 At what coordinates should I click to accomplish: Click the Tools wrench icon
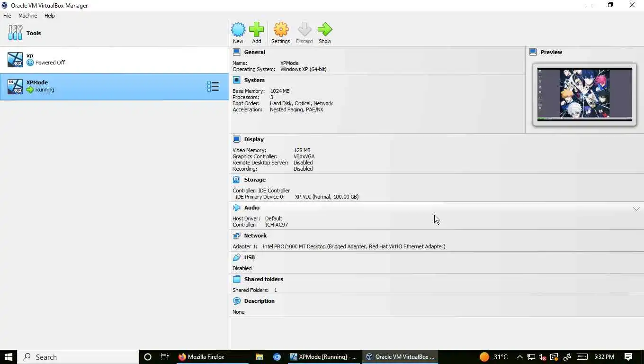pyautogui.click(x=15, y=33)
